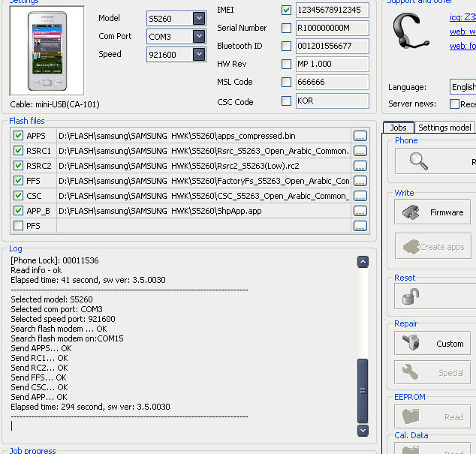Click the S5260 phone thumbnail image

[47, 51]
